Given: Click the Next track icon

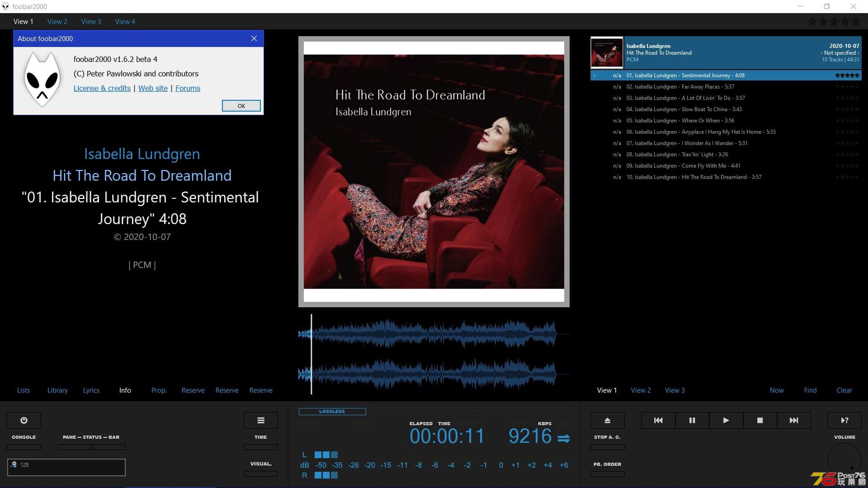Looking at the screenshot, I should [x=793, y=420].
